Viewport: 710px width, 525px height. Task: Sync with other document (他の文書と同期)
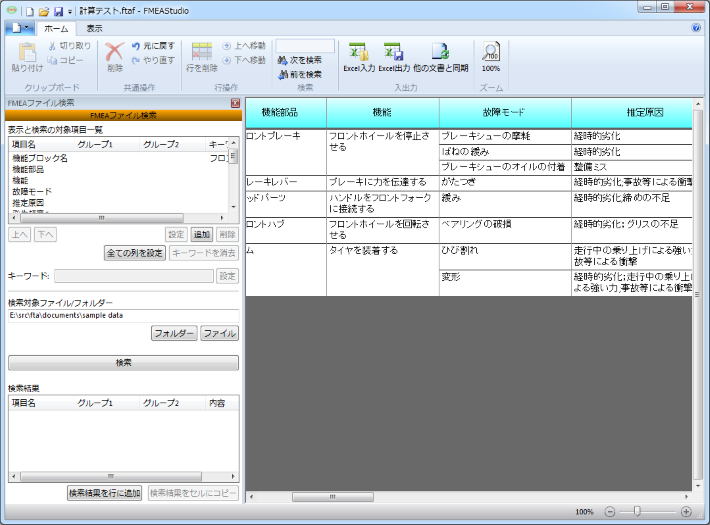[440, 52]
